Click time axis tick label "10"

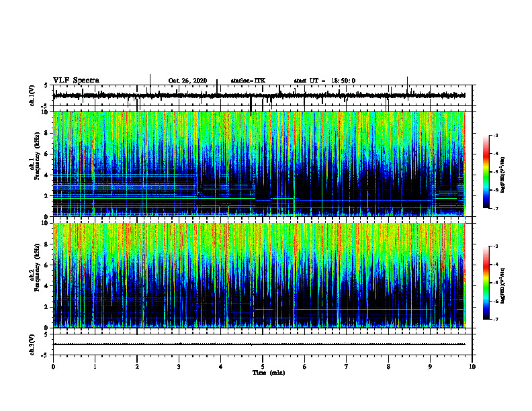pyautogui.click(x=472, y=367)
